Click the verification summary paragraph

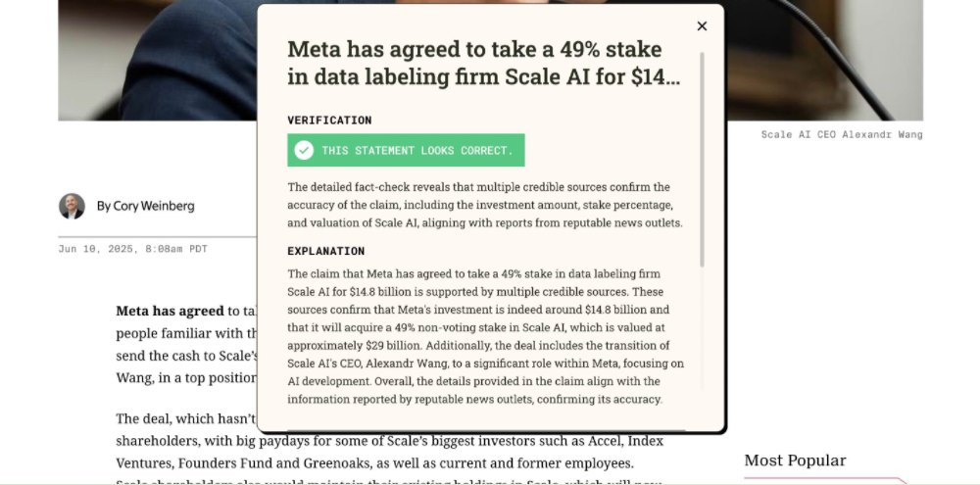[484, 205]
